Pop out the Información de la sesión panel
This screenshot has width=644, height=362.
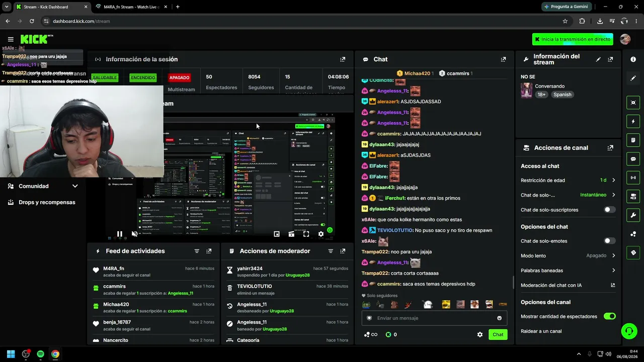343,59
